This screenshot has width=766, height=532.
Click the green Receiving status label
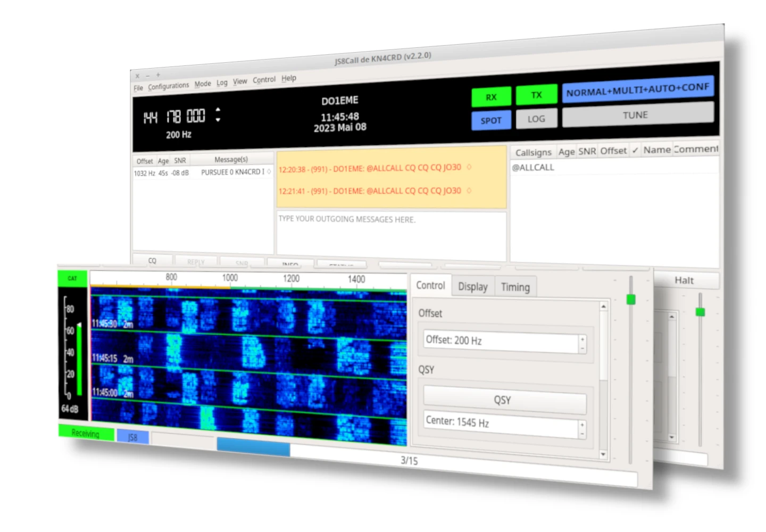click(x=86, y=433)
